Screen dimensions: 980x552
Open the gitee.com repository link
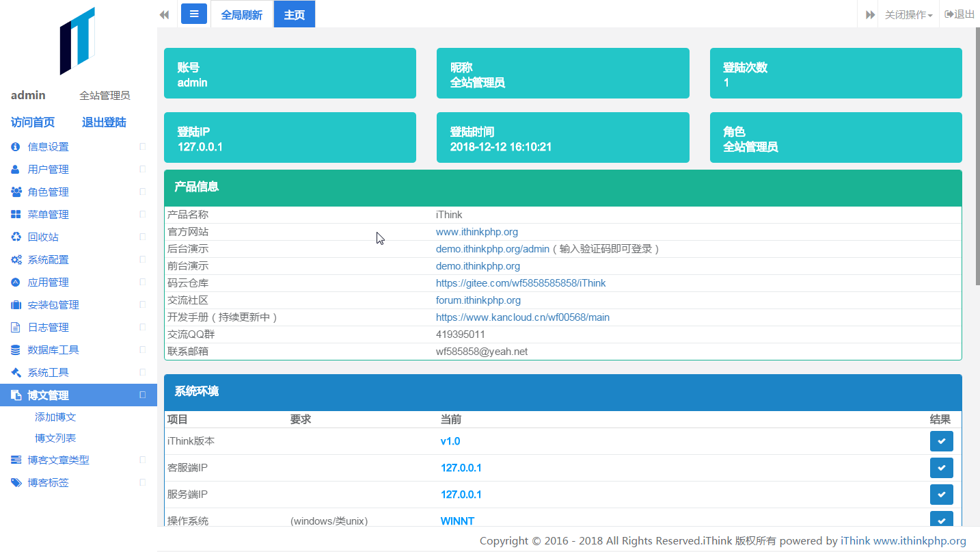(x=521, y=283)
